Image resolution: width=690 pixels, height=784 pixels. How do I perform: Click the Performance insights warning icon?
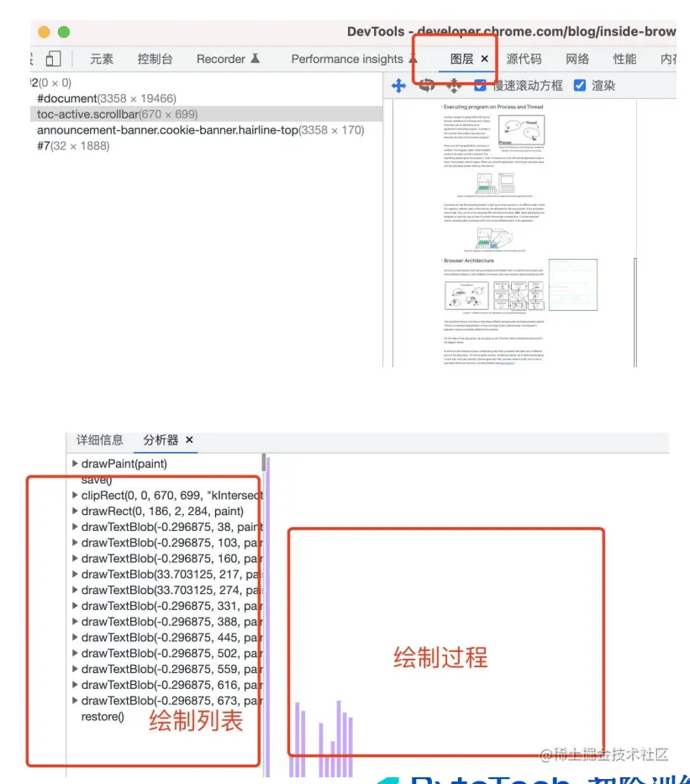coord(412,59)
